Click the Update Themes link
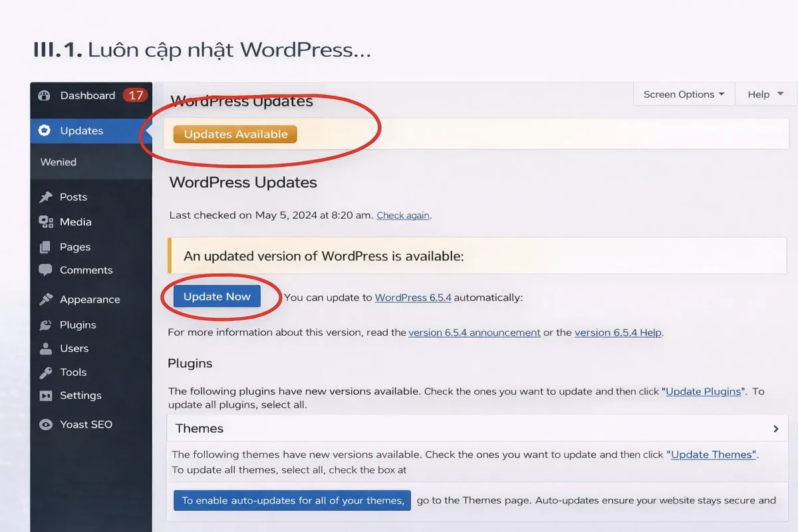798x532 pixels. [x=713, y=455]
